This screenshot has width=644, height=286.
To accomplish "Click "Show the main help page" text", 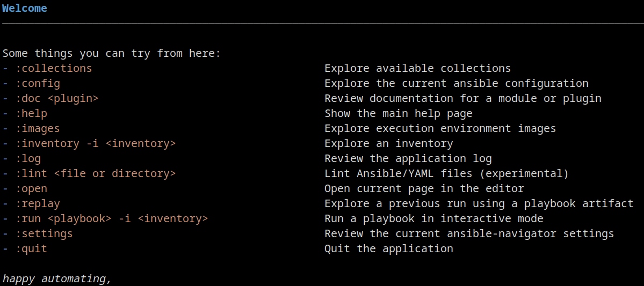I will tap(399, 113).
